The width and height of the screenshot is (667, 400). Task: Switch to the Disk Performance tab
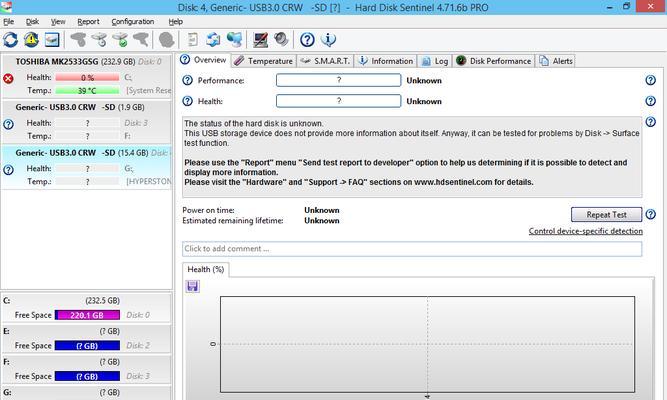[494, 61]
